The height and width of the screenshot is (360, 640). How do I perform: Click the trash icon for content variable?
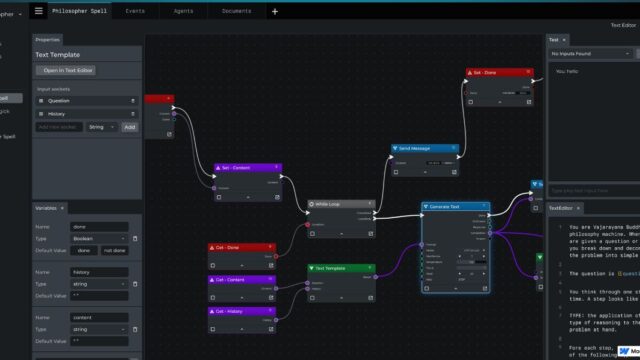tap(135, 329)
